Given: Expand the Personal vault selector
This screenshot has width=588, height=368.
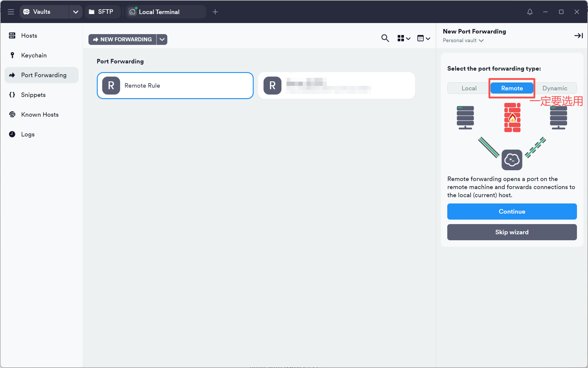Looking at the screenshot, I should [463, 40].
